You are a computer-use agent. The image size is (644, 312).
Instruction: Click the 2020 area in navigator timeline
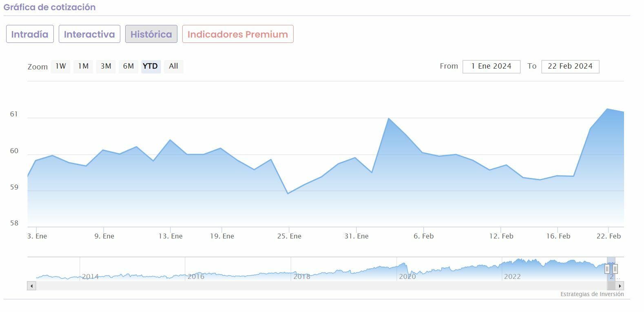pyautogui.click(x=407, y=272)
